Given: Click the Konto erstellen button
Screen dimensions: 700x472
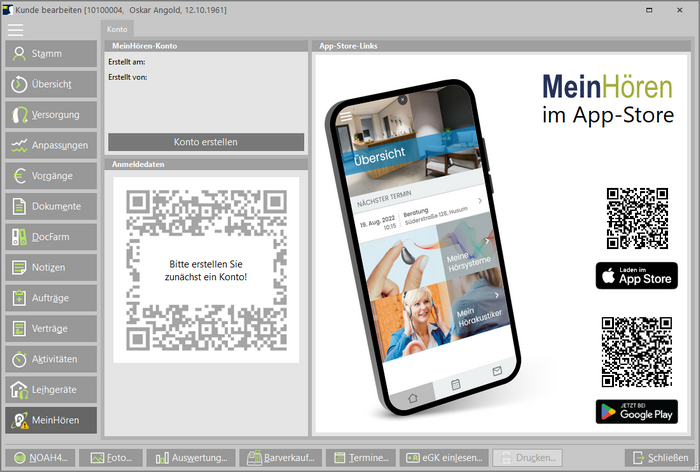Looking at the screenshot, I should point(205,142).
